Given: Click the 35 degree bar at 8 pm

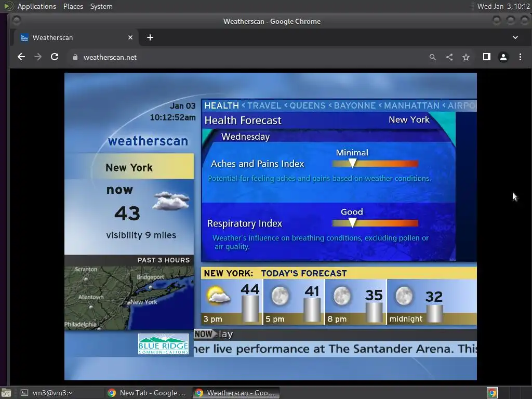Looking at the screenshot, I should pos(374,312).
